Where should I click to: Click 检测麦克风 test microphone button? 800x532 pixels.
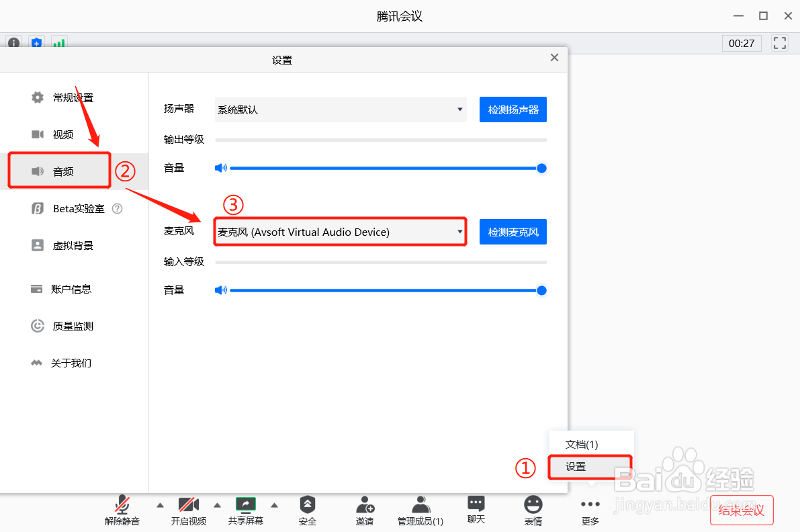point(513,232)
